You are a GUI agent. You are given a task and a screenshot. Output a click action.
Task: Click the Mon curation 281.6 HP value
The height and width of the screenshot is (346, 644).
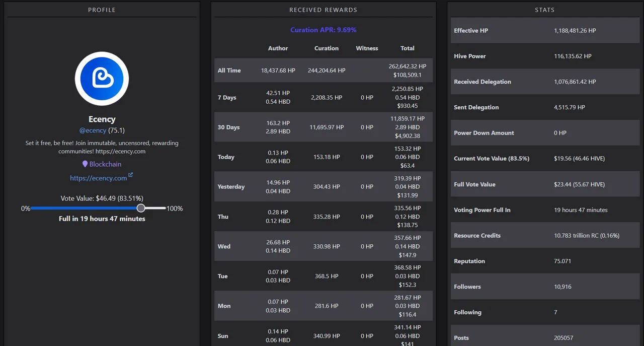pyautogui.click(x=327, y=306)
